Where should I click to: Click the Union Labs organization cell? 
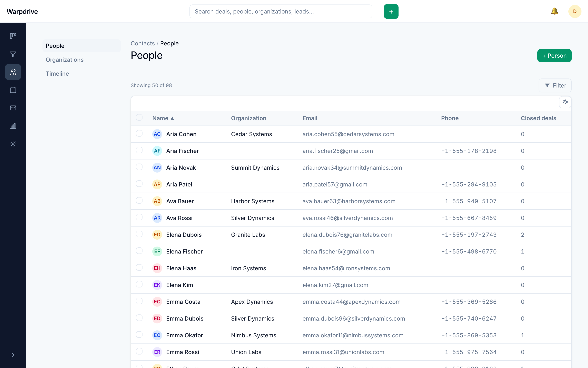click(x=246, y=352)
